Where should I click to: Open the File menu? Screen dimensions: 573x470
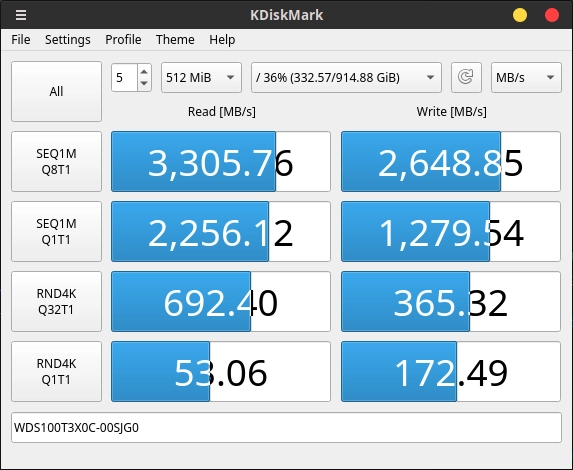click(x=21, y=39)
